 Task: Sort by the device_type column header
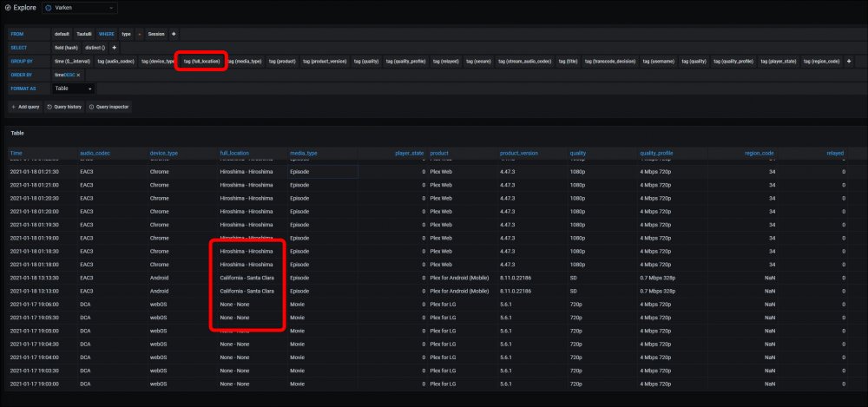click(x=163, y=153)
